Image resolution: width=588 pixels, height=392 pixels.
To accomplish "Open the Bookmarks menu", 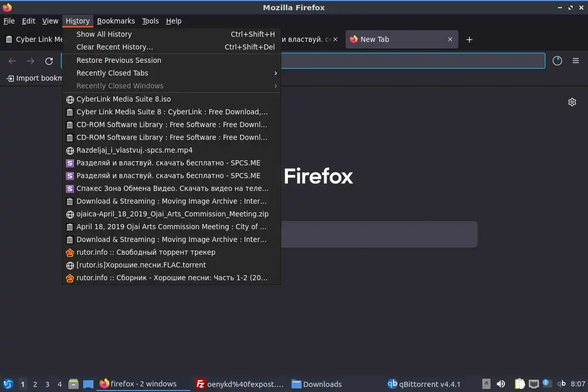I will coord(116,21).
